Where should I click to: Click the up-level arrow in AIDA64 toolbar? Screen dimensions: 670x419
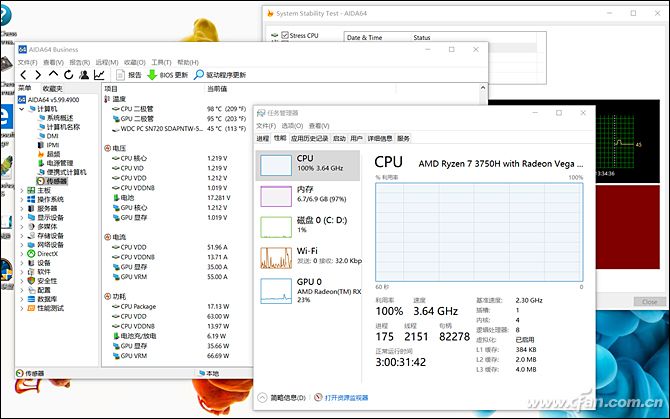(52, 75)
